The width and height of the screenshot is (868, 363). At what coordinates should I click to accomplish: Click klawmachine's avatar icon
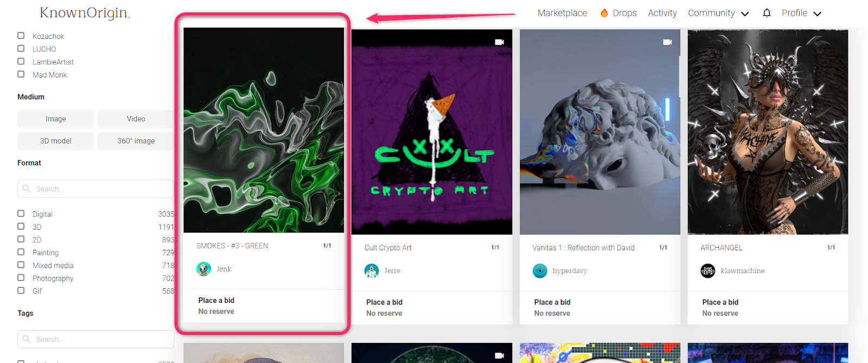(x=708, y=271)
